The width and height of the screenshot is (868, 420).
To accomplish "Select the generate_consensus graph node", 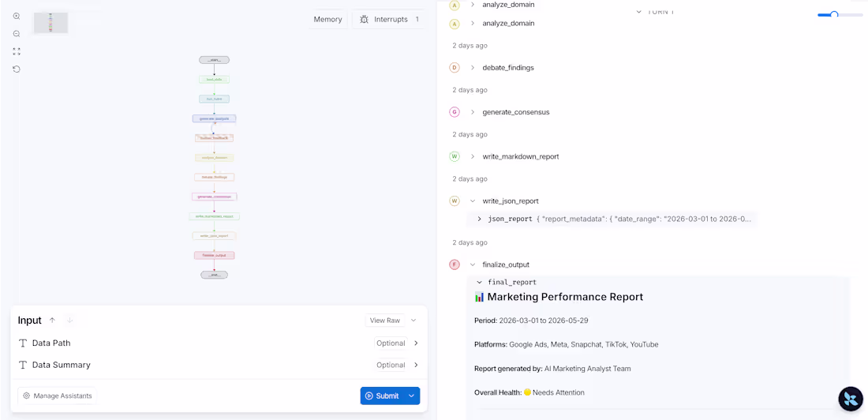I will tap(214, 197).
